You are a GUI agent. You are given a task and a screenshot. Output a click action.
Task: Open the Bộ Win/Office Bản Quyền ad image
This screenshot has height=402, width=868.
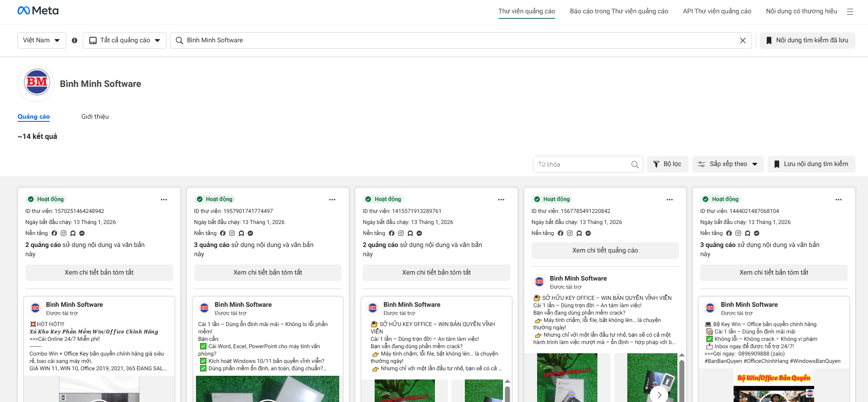[x=774, y=386]
